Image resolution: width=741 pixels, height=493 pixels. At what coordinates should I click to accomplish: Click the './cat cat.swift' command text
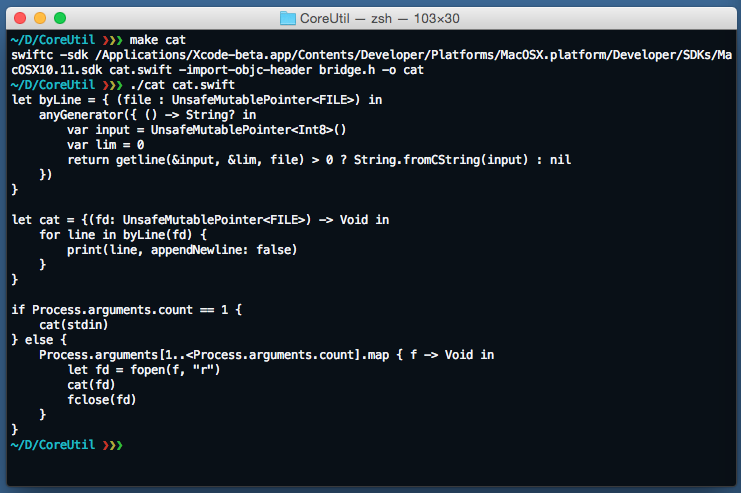coord(182,85)
